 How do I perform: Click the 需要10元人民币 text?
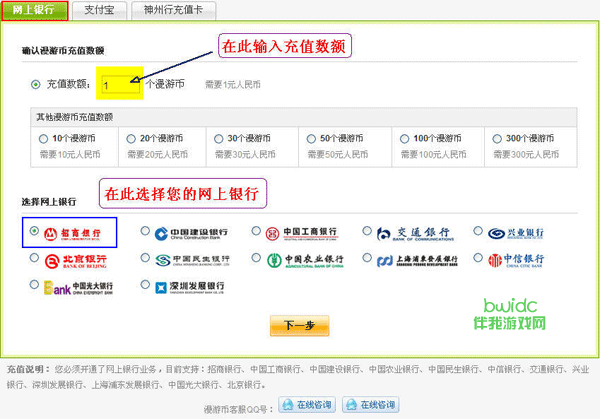(70, 155)
